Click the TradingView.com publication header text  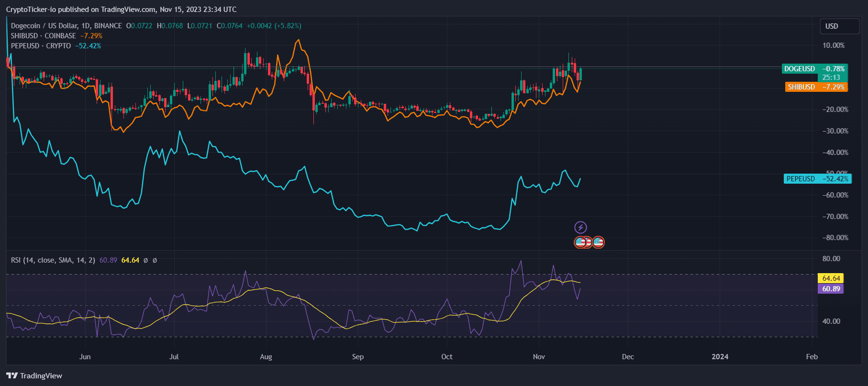121,10
